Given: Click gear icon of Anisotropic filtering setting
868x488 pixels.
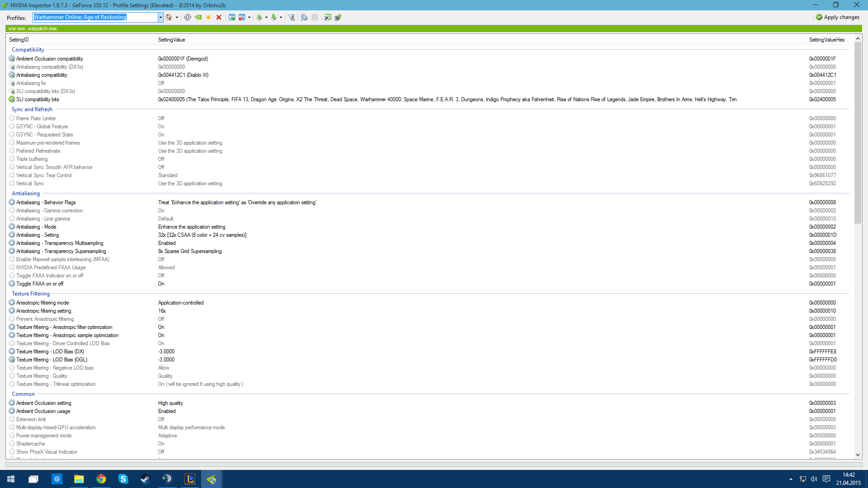Looking at the screenshot, I should click(x=12, y=311).
